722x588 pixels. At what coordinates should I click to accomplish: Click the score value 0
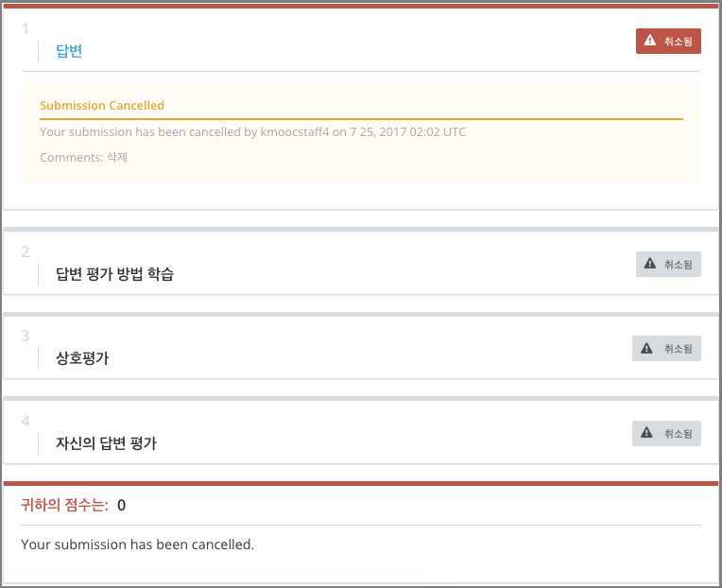click(121, 505)
